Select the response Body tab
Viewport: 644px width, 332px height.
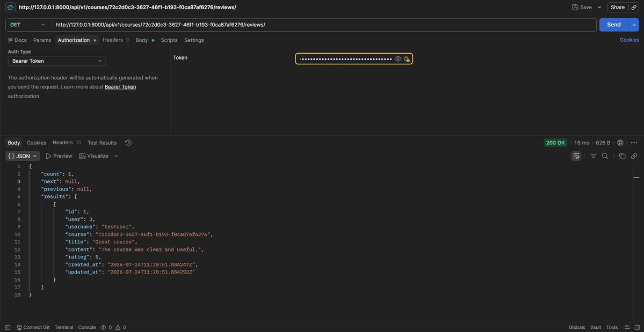point(14,143)
